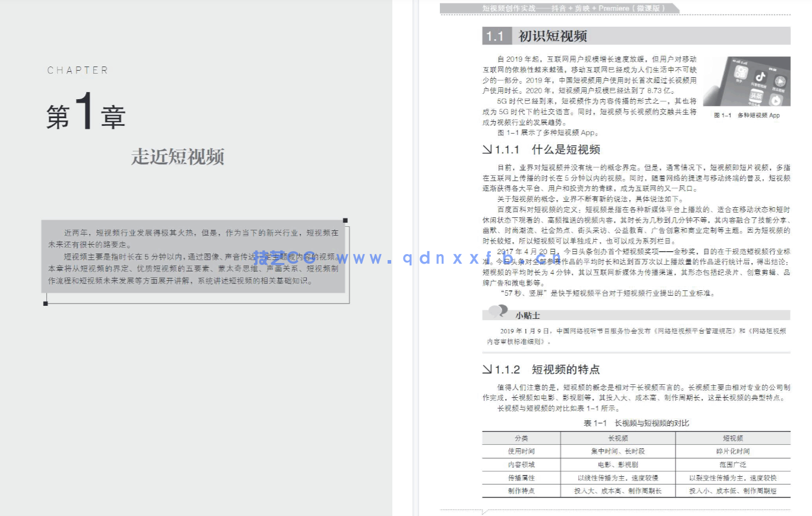
Task: Click the arrow icon beside heading 1.1.1
Action: coord(487,150)
